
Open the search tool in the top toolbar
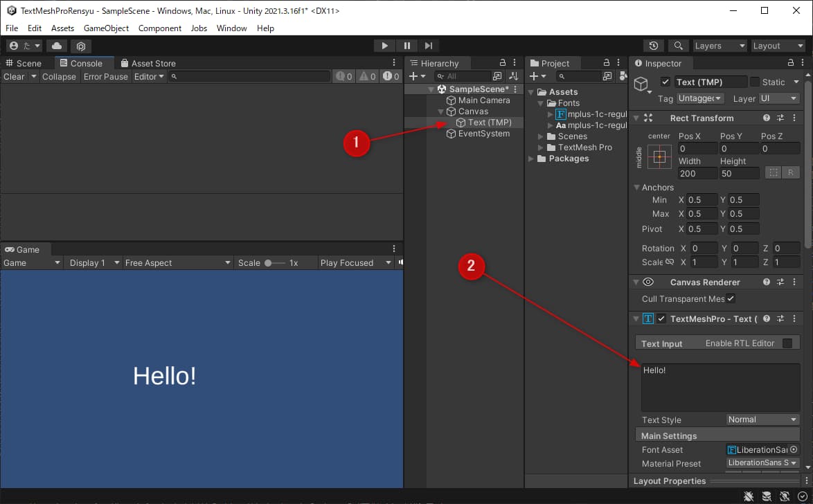click(679, 46)
